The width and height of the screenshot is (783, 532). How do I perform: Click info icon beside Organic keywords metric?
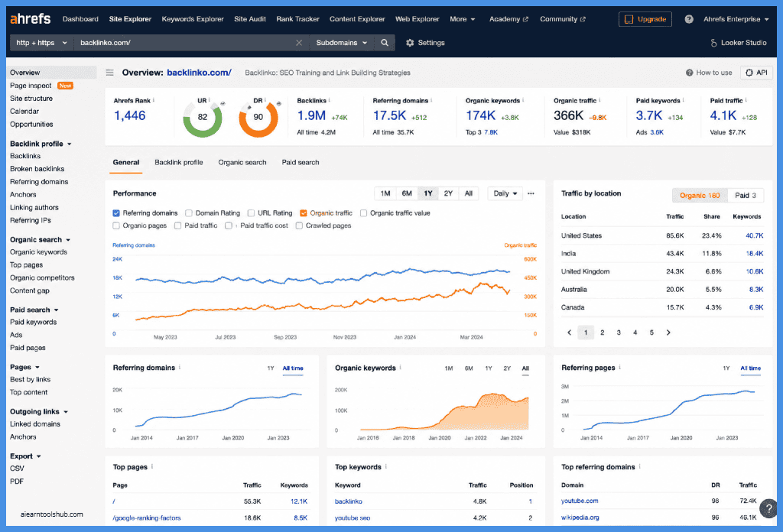[x=523, y=100]
